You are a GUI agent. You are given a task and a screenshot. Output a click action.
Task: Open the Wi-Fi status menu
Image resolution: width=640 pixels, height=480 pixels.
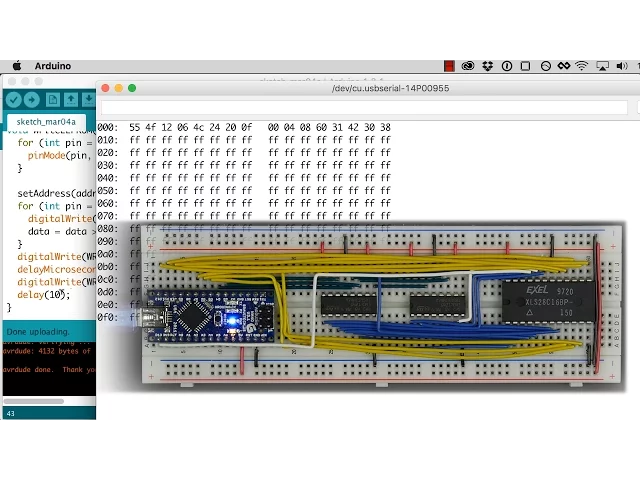click(x=582, y=66)
